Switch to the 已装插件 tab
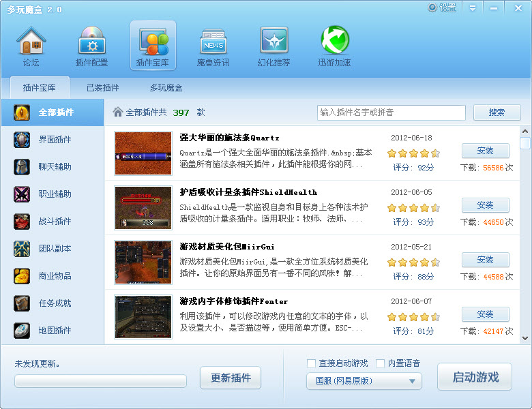The image size is (532, 409). point(103,88)
